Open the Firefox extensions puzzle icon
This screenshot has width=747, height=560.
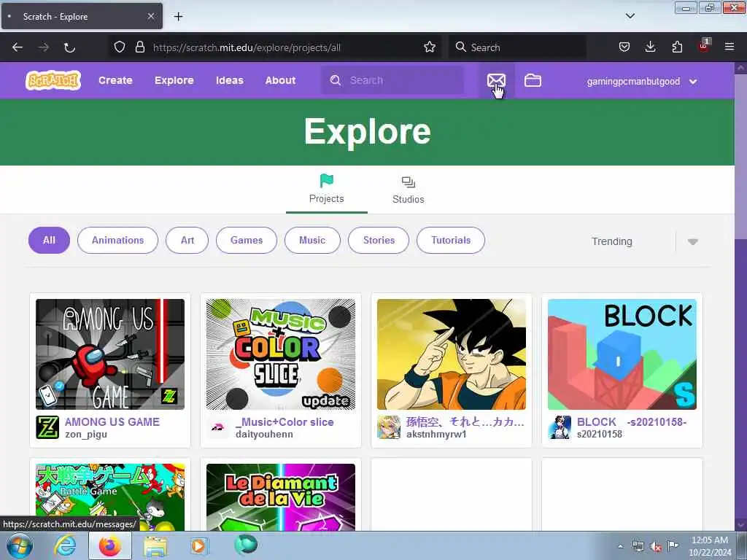[677, 47]
